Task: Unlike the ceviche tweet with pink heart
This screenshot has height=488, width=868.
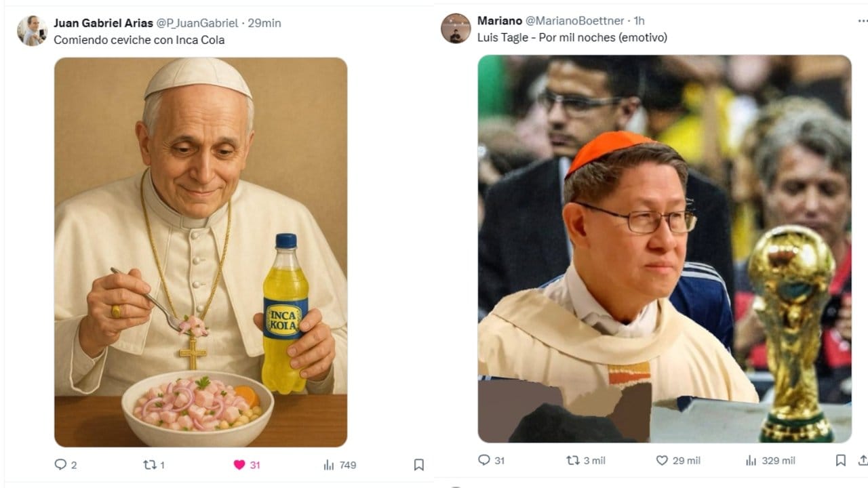Action: (x=239, y=465)
